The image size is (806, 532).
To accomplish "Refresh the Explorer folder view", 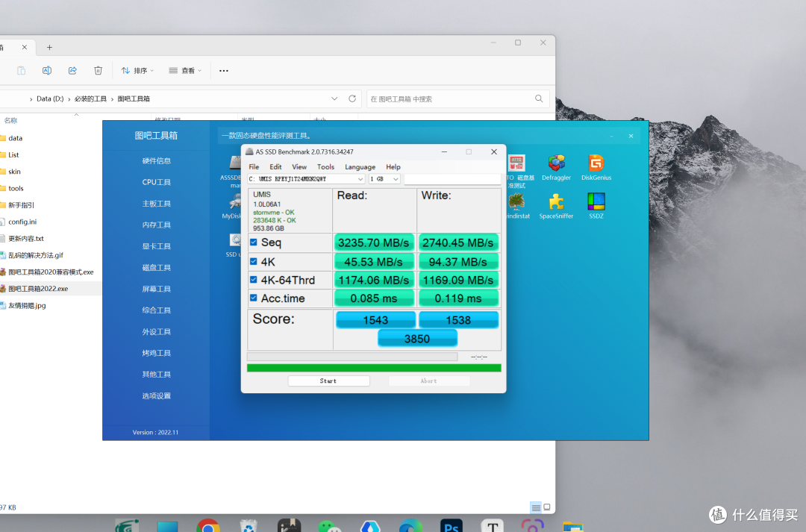I will 352,98.
